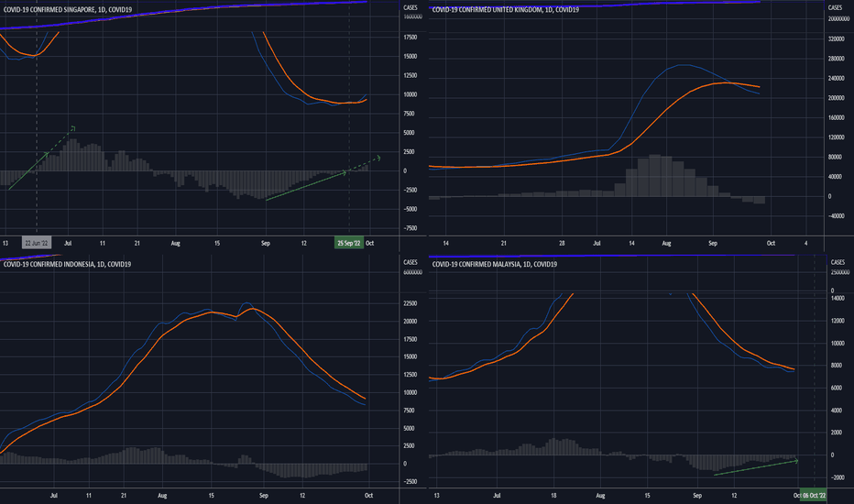Click the -2000 value on Malaysia price axis
The height and width of the screenshot is (504, 854).
pyautogui.click(x=837, y=477)
